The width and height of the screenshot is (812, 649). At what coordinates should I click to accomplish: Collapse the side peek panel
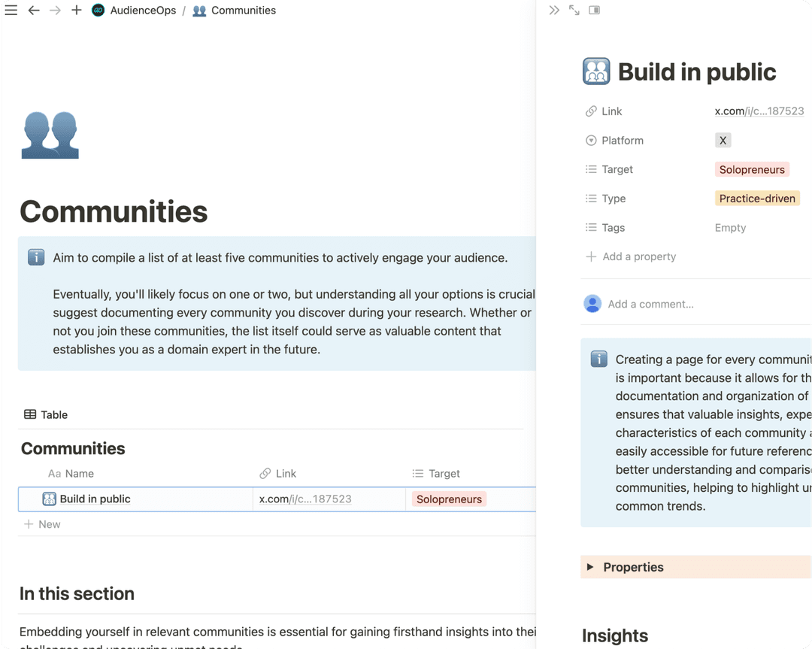pos(554,10)
